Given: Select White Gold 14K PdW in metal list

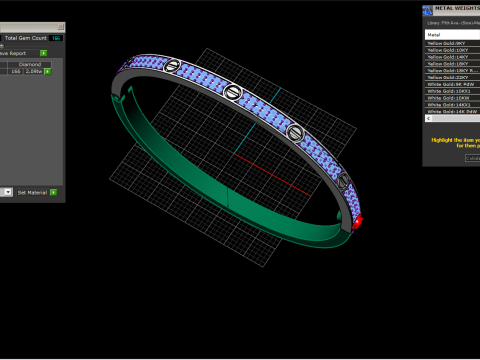Looking at the screenshot, I should (452, 112).
